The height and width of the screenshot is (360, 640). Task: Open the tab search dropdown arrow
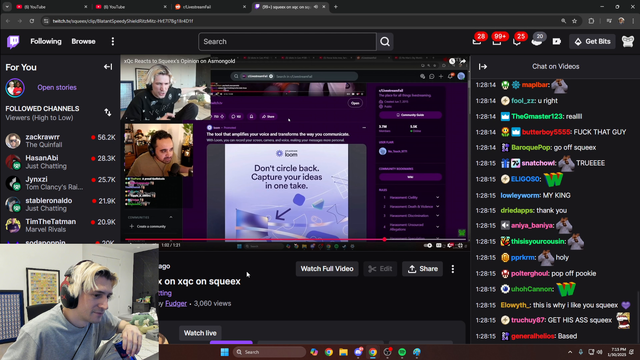[7, 7]
